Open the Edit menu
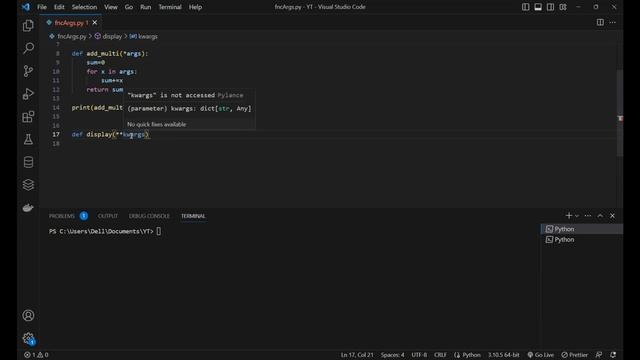The width and height of the screenshot is (640, 360). pyautogui.click(x=59, y=7)
